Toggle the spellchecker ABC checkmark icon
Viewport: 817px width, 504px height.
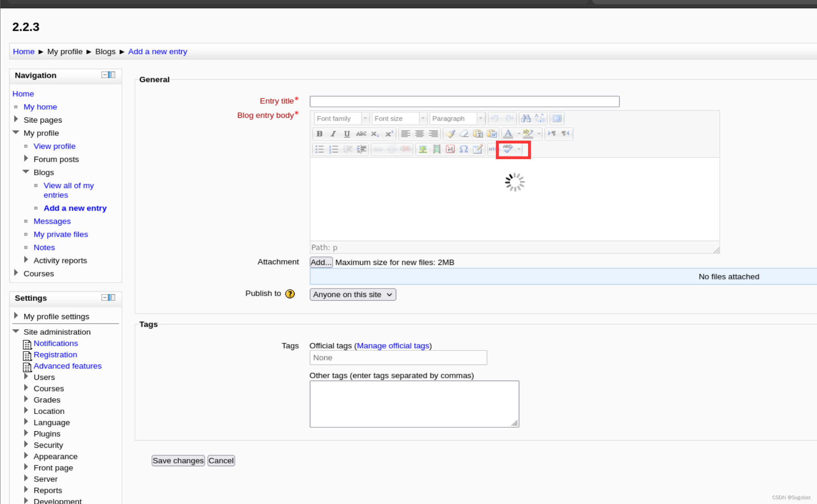pyautogui.click(x=508, y=149)
